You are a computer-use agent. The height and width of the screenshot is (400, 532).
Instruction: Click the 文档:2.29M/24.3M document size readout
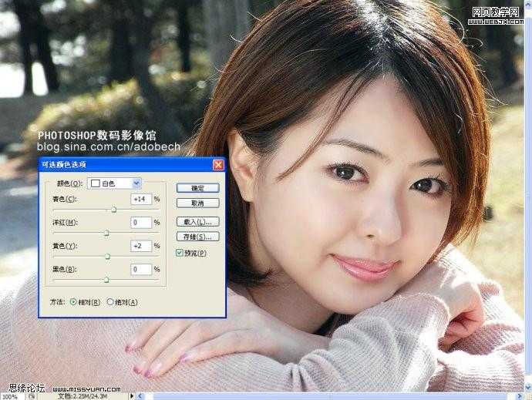coord(82,396)
